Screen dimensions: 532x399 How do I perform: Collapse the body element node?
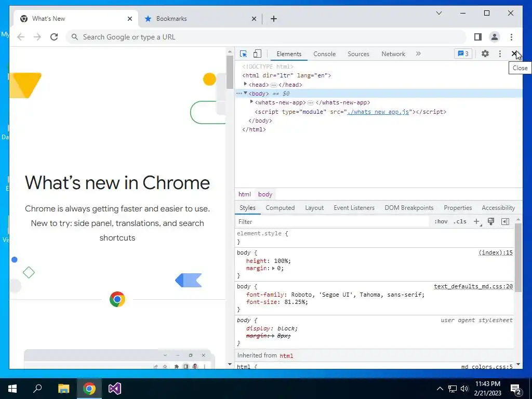245,93
